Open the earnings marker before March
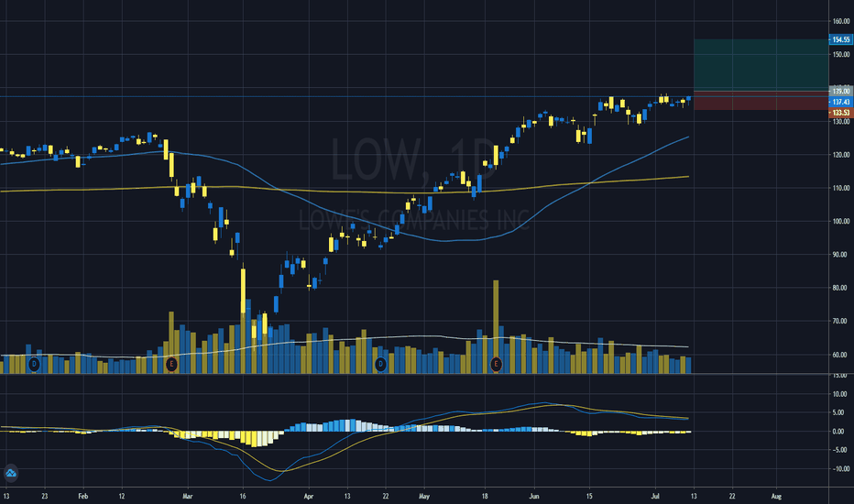The width and height of the screenshot is (854, 504). (x=171, y=364)
